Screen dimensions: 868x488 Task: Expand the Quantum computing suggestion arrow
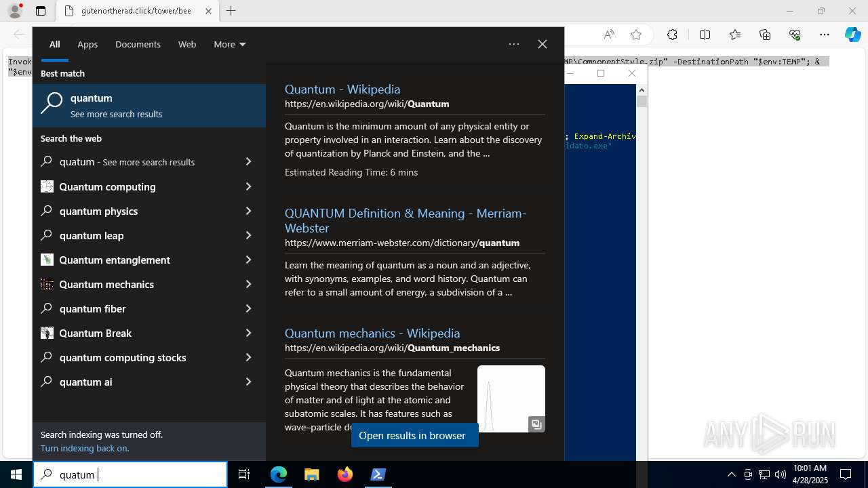pyautogui.click(x=248, y=186)
